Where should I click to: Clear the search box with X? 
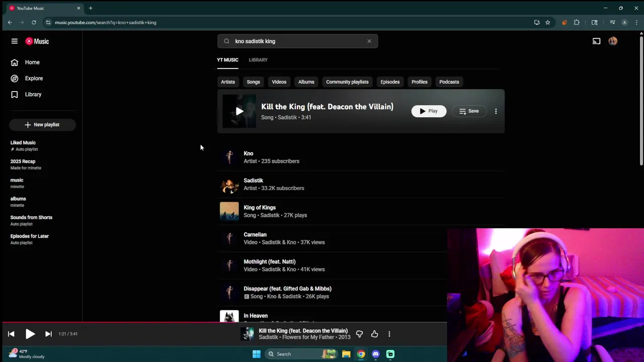pos(369,41)
